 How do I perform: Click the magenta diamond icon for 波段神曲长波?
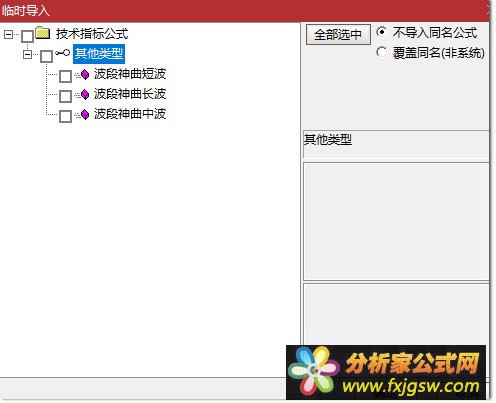[x=85, y=95]
